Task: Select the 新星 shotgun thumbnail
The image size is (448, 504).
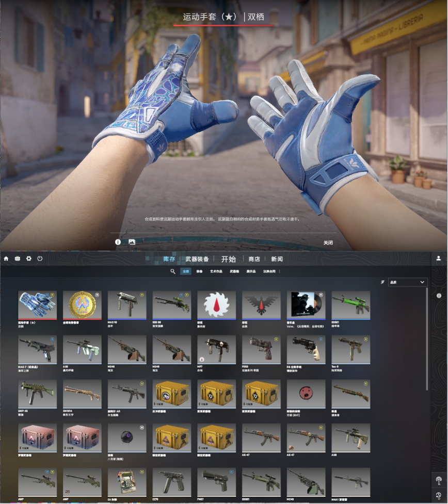Action: coord(351,394)
